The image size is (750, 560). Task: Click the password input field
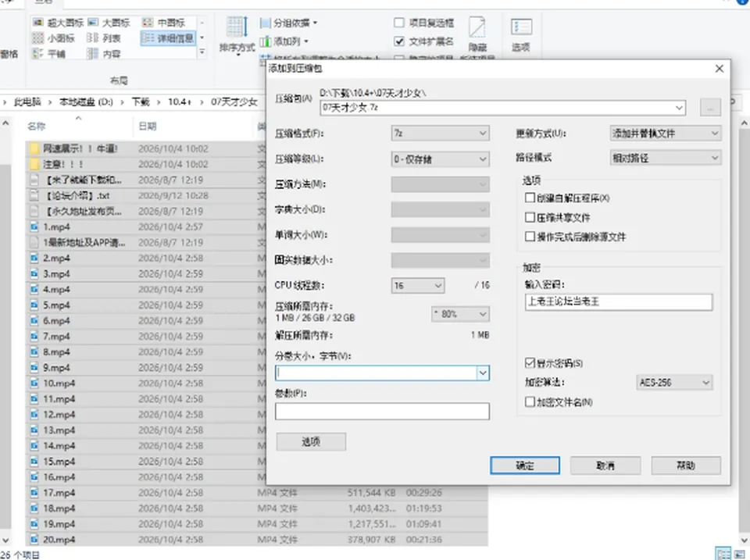coord(619,301)
